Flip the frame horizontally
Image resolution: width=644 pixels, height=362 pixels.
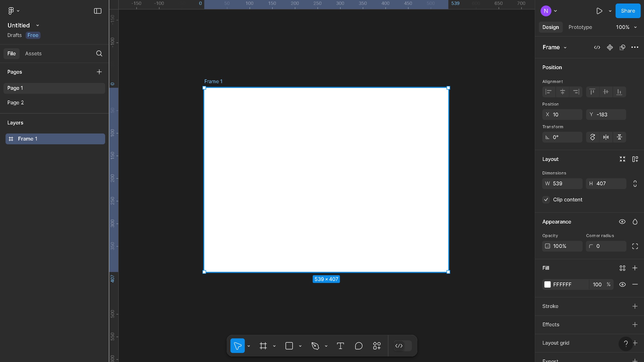(606, 137)
